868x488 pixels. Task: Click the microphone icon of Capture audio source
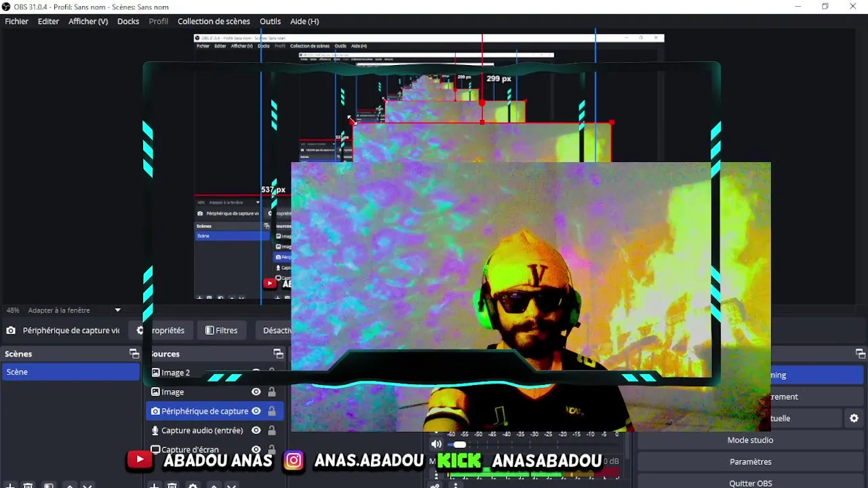155,430
